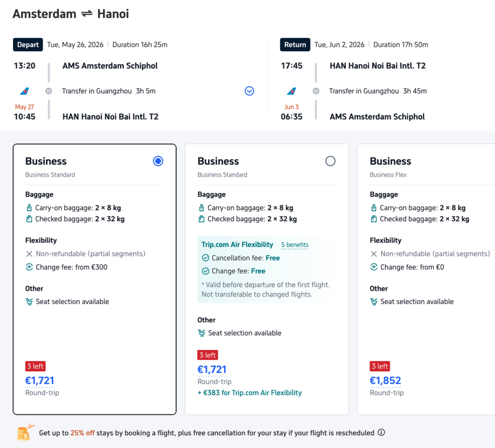The width and height of the screenshot is (495, 448).
Task: Click the carry-on baggage icon in the first card
Action: coord(29,208)
